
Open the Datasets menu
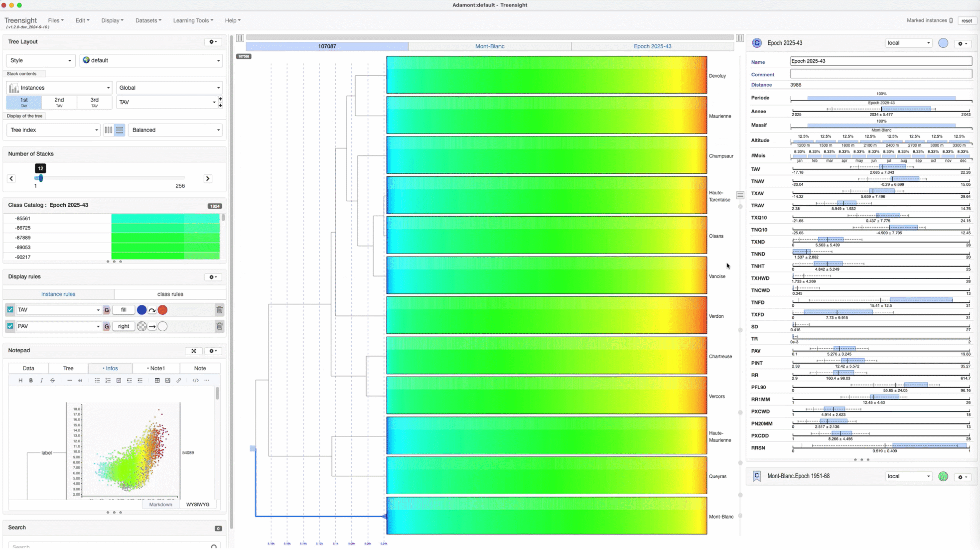coord(148,20)
